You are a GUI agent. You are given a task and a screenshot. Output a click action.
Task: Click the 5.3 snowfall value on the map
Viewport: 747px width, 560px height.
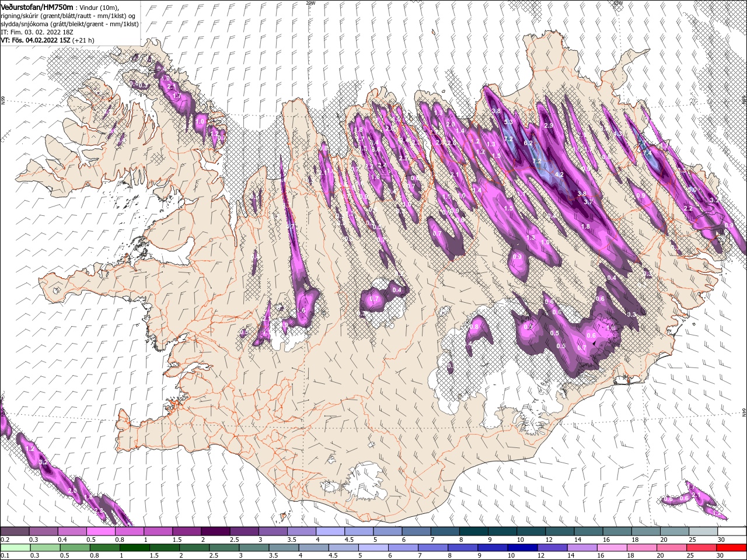508,122
